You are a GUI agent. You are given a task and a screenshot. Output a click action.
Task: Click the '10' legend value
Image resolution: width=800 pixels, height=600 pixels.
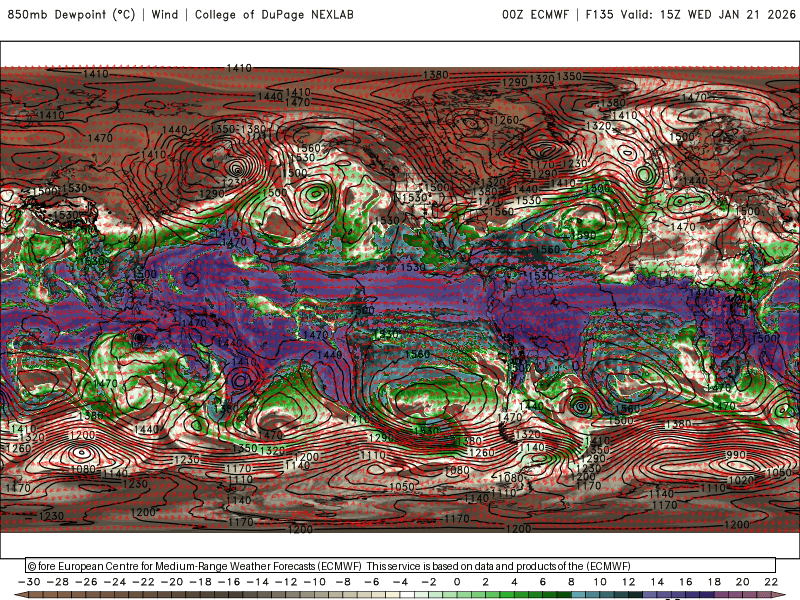click(x=599, y=582)
